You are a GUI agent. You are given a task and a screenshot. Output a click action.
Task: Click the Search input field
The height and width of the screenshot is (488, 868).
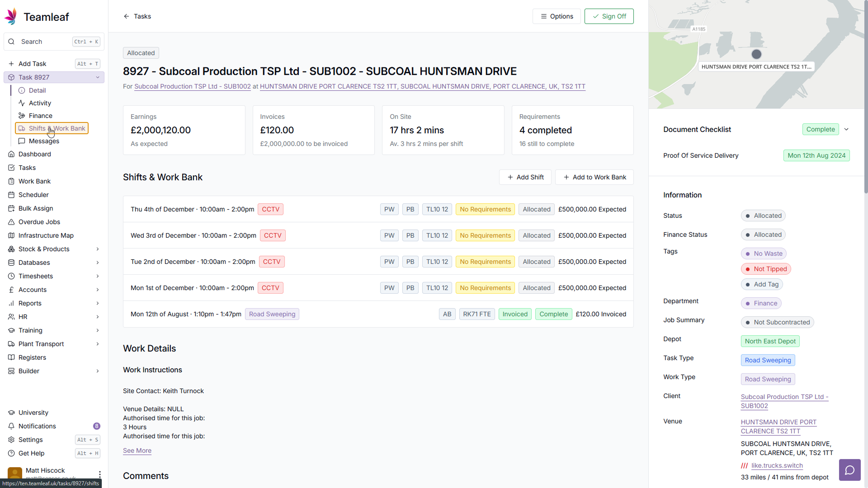[x=45, y=42]
